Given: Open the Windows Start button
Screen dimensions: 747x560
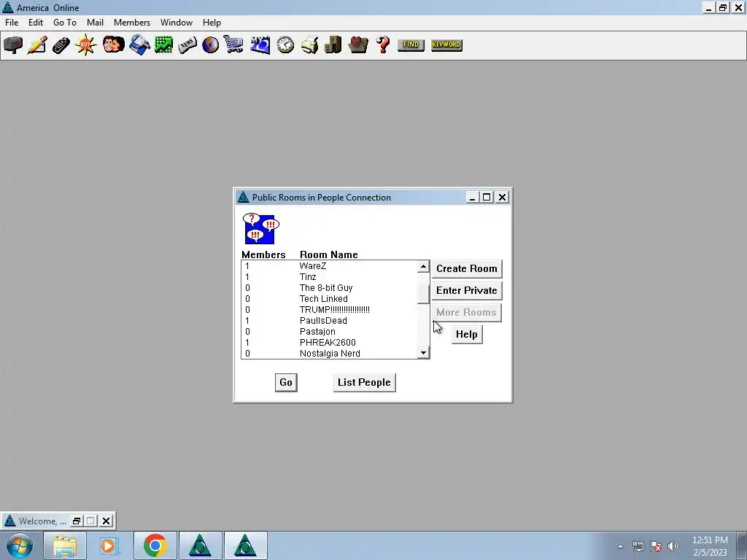Looking at the screenshot, I should coord(20,545).
